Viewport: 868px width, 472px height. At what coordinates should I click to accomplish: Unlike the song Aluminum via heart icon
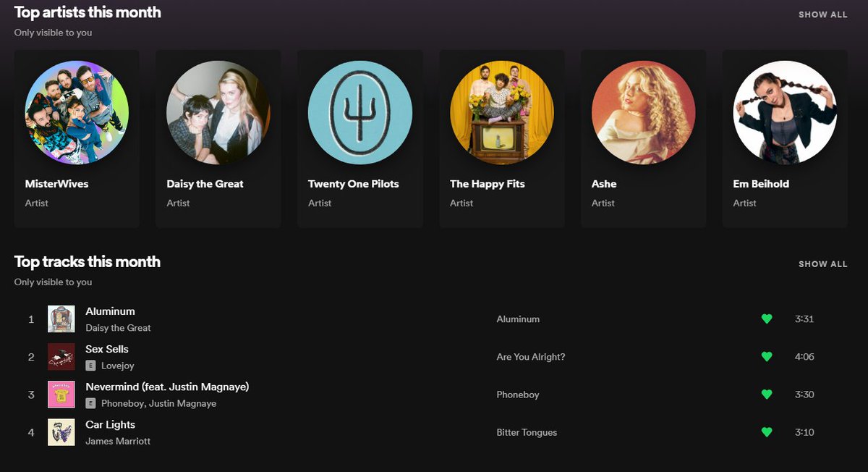click(767, 319)
